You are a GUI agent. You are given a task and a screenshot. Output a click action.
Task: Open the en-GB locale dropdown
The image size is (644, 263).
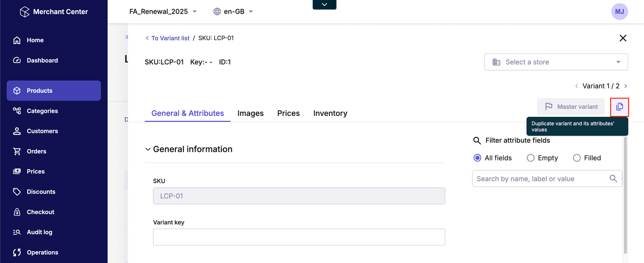click(x=234, y=12)
